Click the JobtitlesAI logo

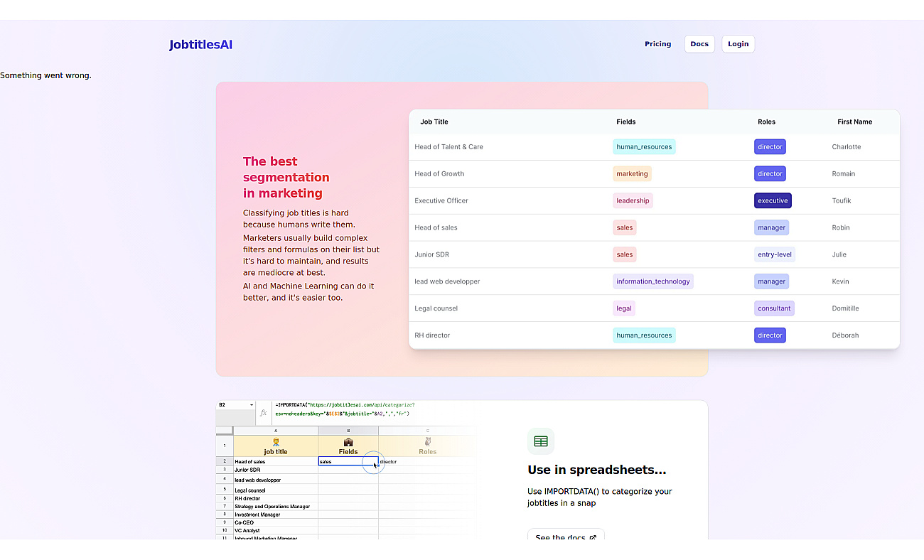pos(200,45)
